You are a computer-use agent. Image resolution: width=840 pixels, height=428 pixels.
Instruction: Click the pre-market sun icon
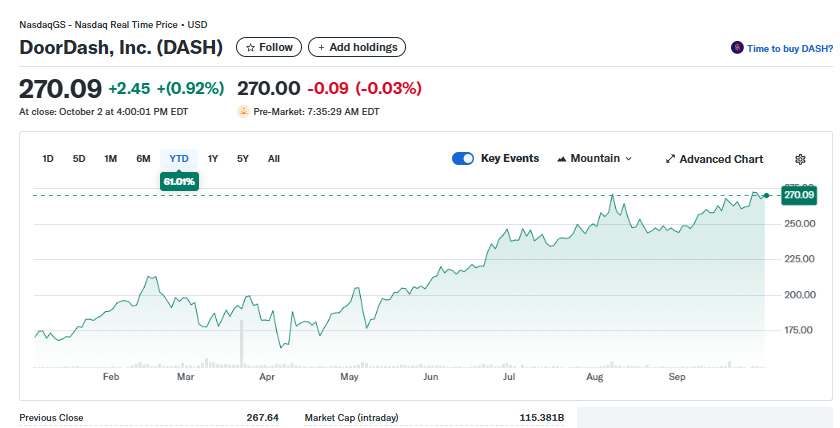click(243, 111)
